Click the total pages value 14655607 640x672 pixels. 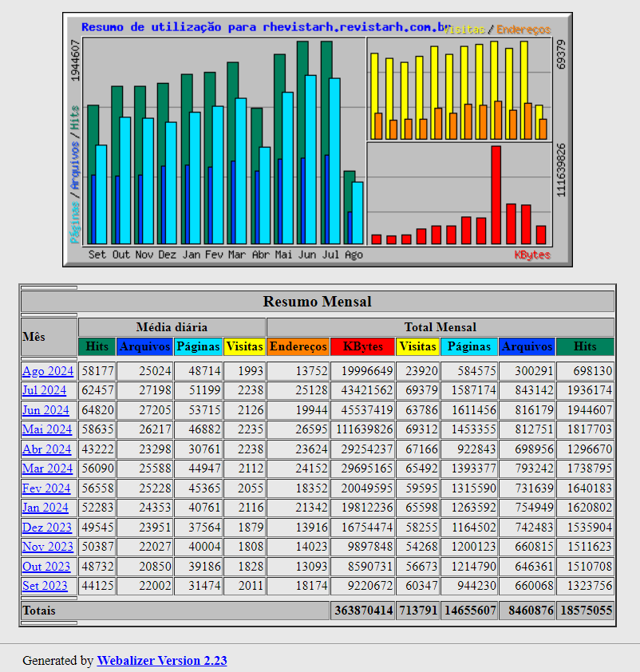470,611
